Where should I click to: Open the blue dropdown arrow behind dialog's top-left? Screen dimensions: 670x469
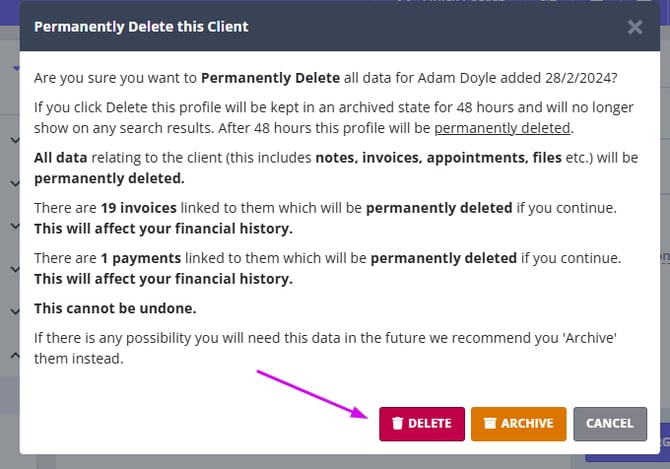(x=14, y=68)
